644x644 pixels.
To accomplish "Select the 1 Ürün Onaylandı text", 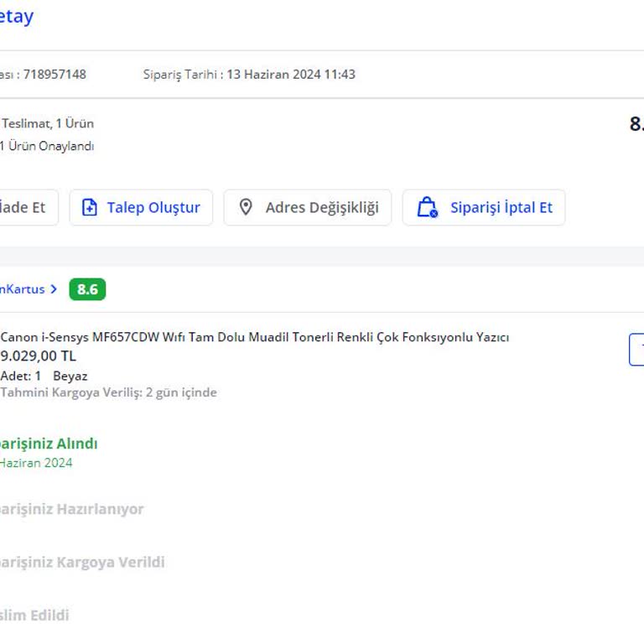I will click(47, 146).
